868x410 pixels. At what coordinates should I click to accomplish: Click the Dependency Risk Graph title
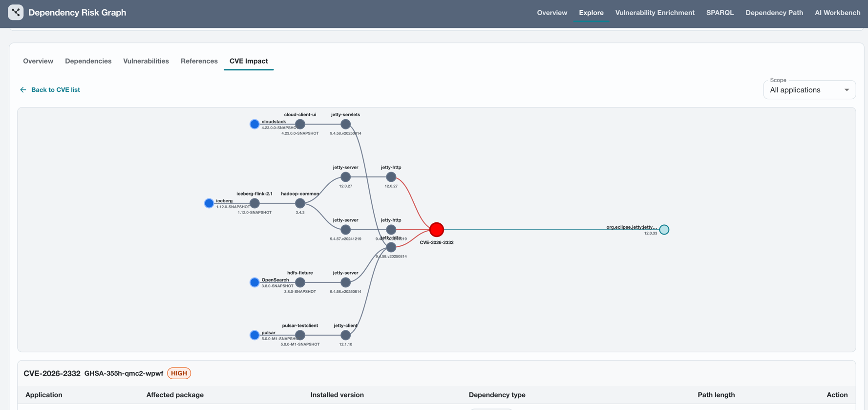[77, 13]
